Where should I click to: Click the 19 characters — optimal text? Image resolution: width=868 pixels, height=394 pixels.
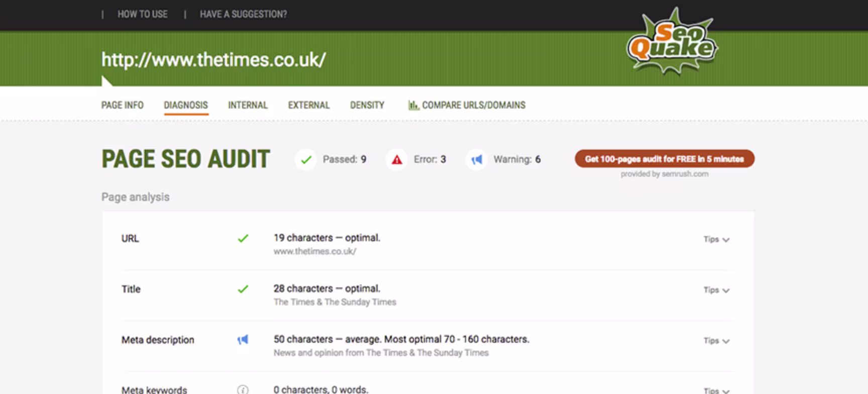pos(327,238)
